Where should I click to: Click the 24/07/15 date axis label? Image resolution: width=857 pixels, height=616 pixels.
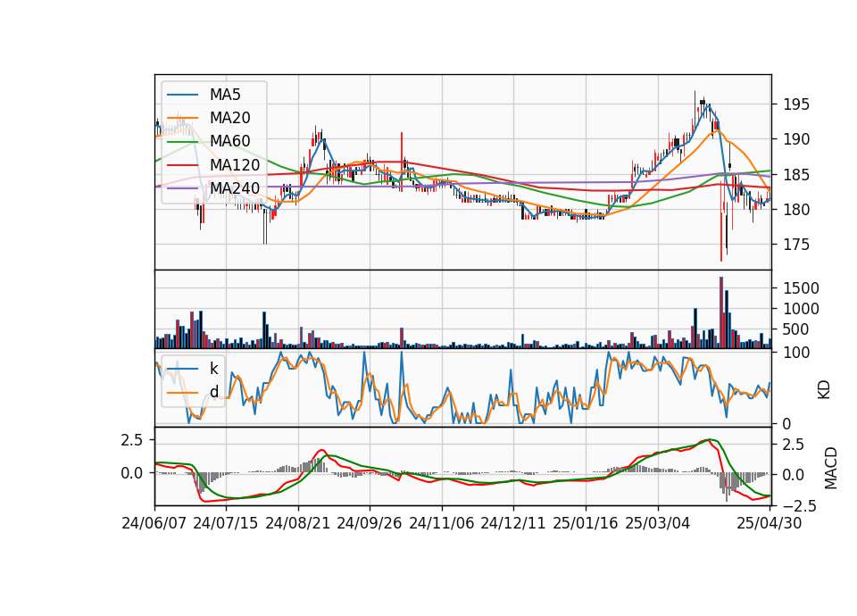tap(225, 523)
